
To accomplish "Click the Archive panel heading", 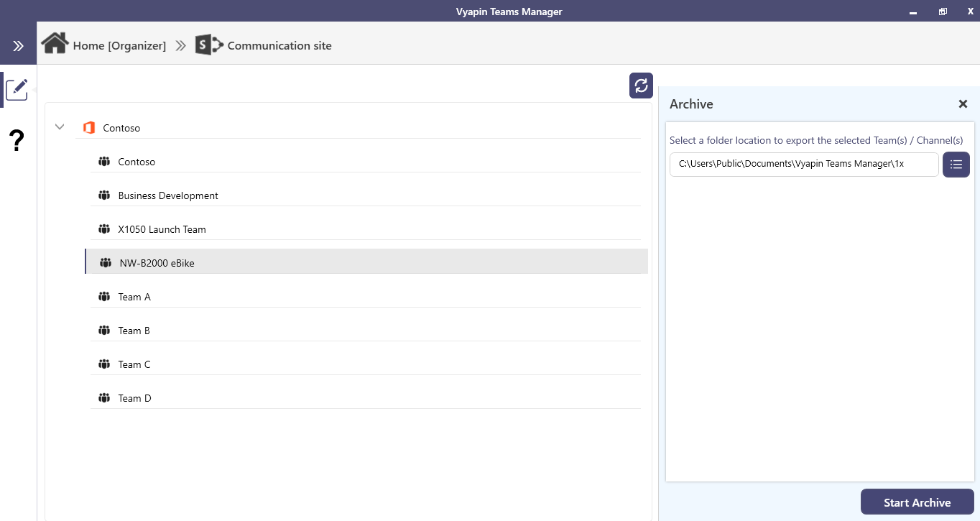I will click(x=691, y=104).
